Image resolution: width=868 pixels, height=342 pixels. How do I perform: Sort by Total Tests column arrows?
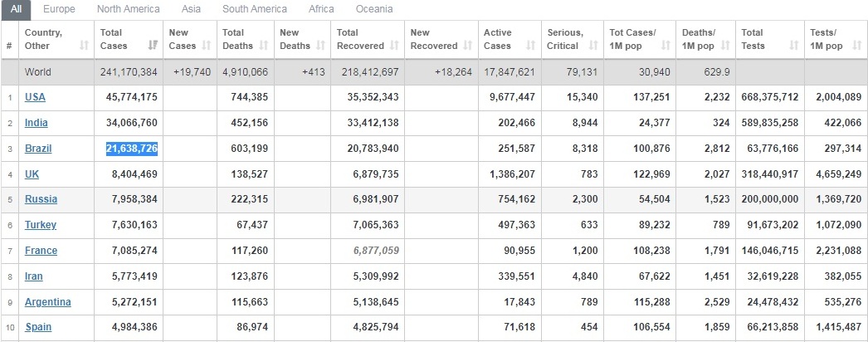pyautogui.click(x=794, y=46)
